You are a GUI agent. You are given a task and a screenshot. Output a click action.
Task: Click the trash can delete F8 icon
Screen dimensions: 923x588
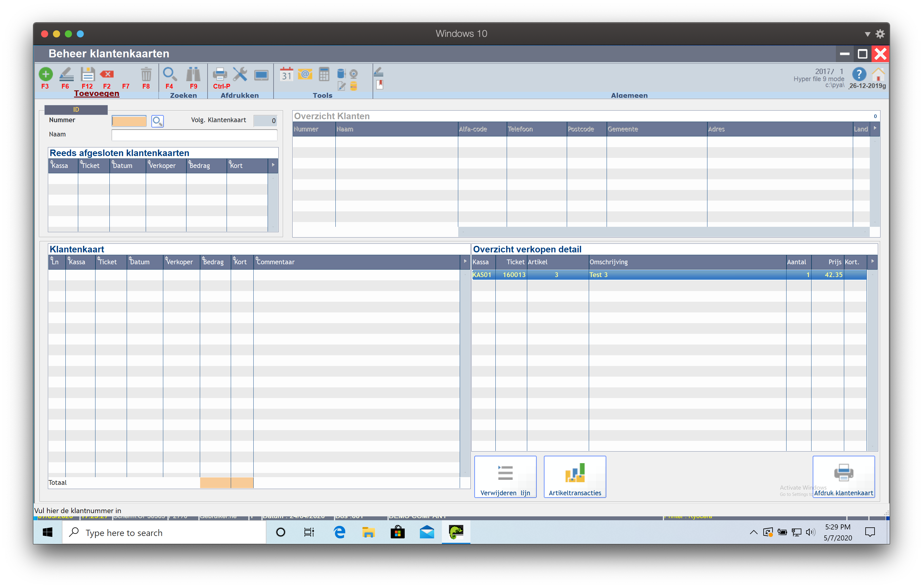(146, 74)
